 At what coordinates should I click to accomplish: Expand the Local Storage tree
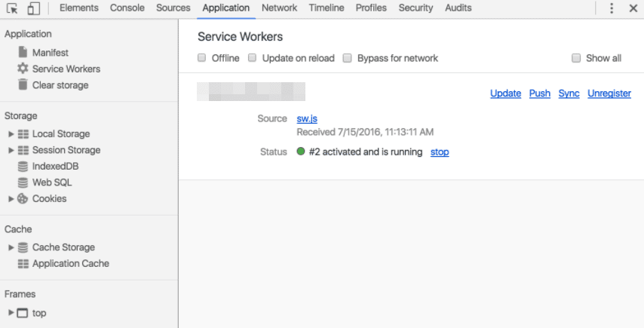11,134
